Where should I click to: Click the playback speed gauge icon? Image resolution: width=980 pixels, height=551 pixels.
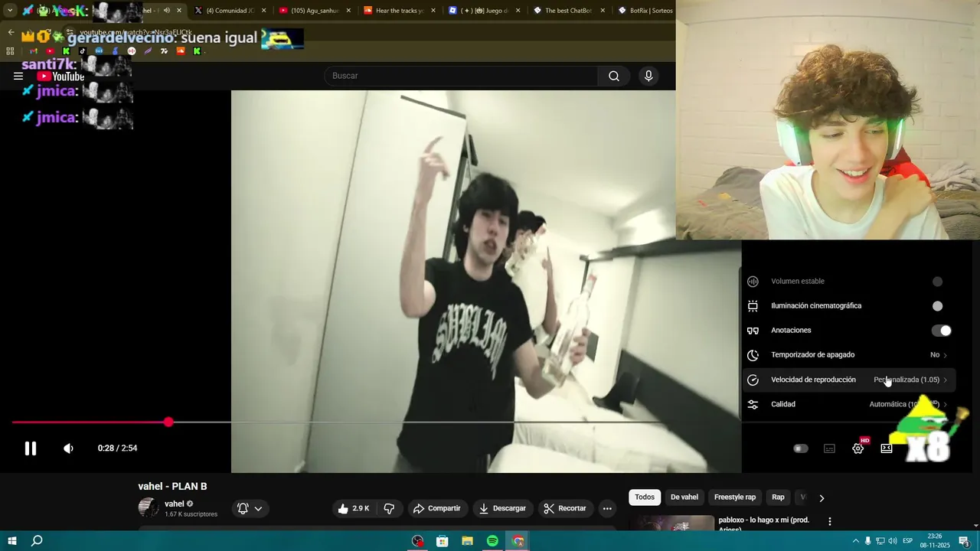tap(753, 380)
